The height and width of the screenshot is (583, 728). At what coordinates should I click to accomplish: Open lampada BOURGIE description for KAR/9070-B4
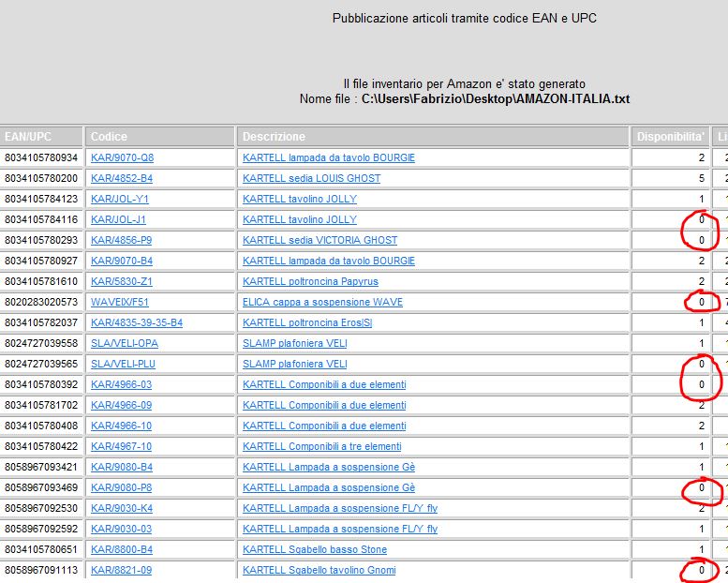(x=329, y=261)
